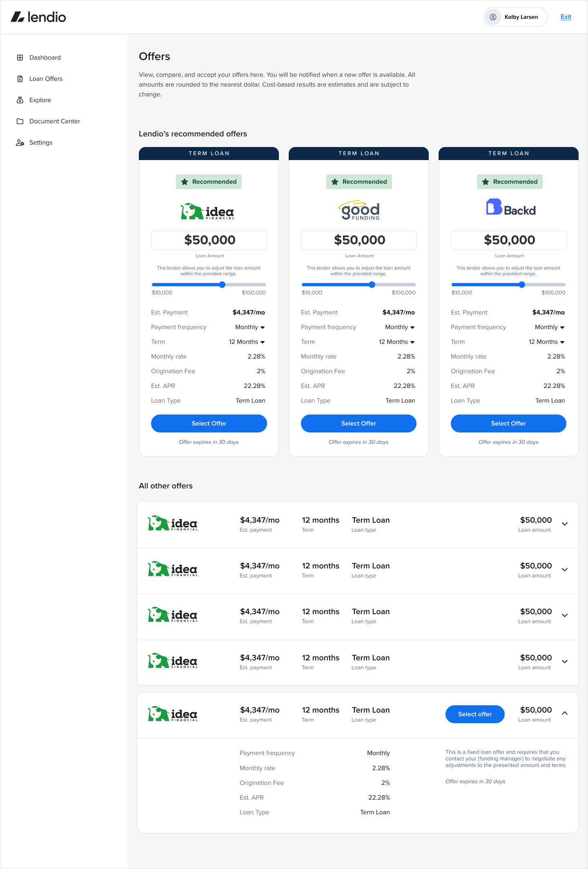Click the Backd loan amount slider handle
Screen dimensions: 588x869
click(522, 285)
